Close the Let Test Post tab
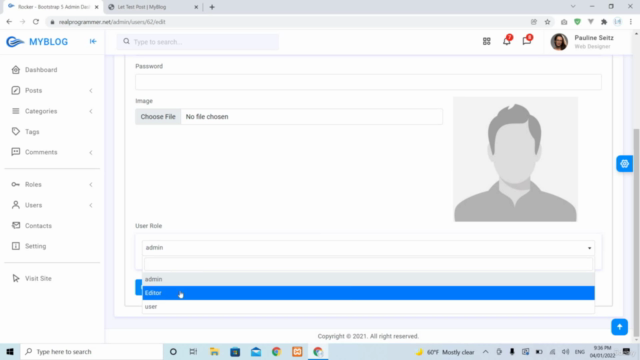 (x=196, y=7)
